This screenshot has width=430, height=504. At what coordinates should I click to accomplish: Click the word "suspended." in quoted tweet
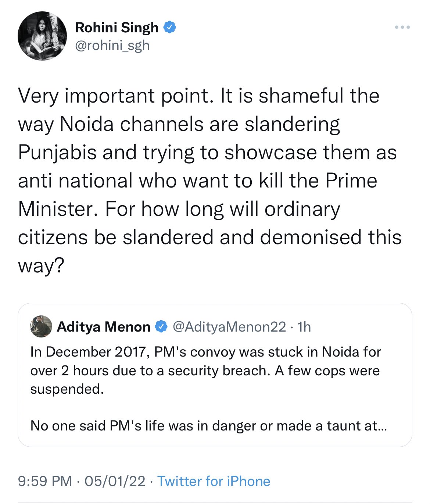coord(67,389)
